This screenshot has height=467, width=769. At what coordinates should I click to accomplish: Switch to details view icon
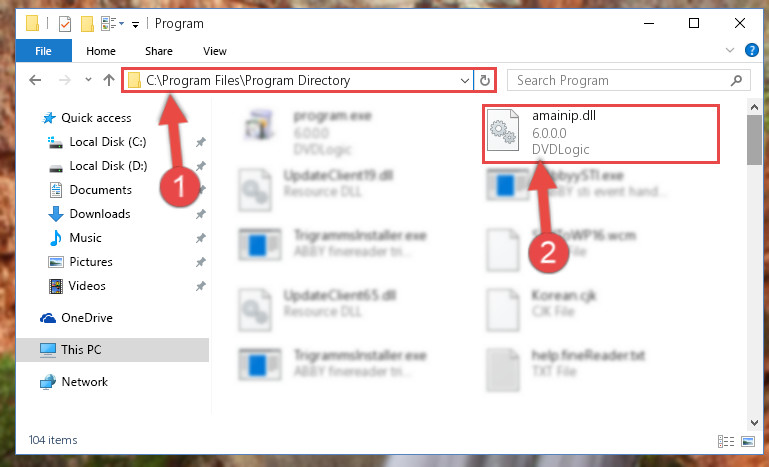[x=726, y=441]
